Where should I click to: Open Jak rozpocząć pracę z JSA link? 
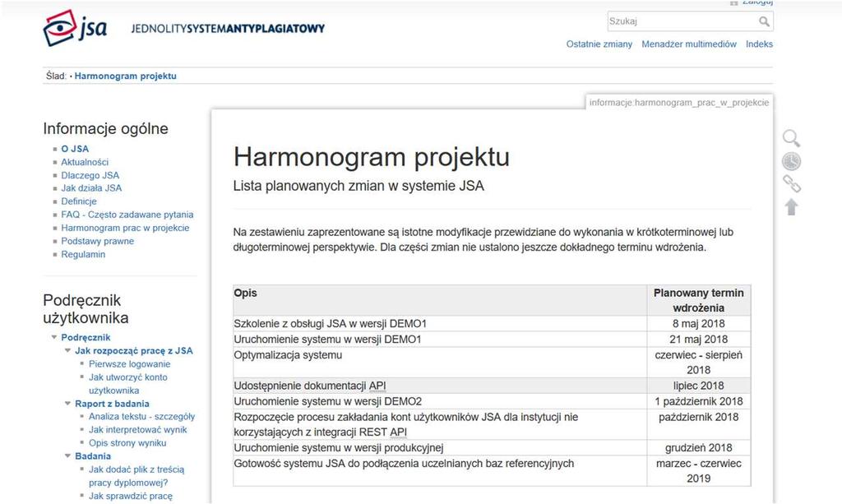pyautogui.click(x=134, y=350)
